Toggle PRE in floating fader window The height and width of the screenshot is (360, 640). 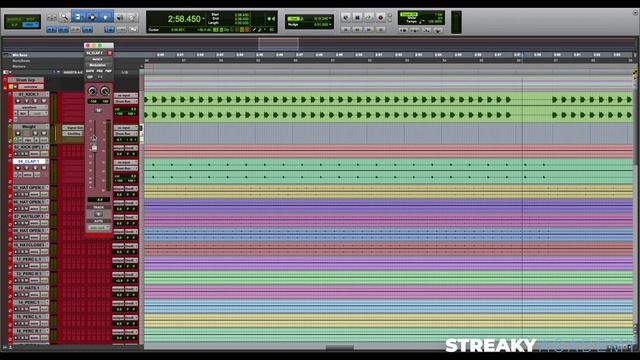pyautogui.click(x=100, y=71)
